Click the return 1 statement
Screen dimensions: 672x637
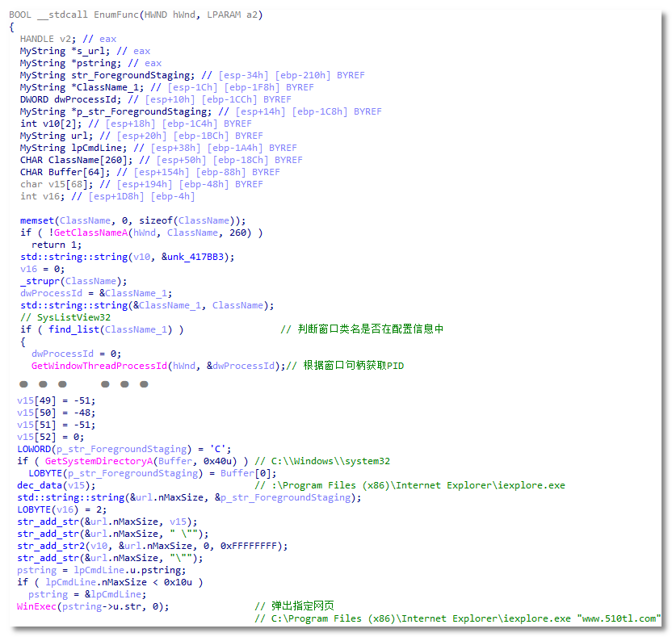pyautogui.click(x=57, y=245)
